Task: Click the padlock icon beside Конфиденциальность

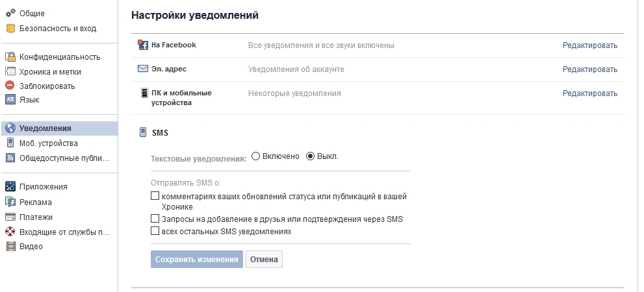Action: point(10,56)
